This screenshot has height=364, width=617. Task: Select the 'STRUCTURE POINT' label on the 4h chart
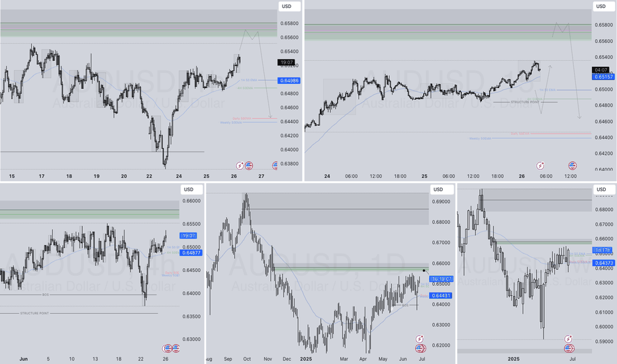coord(34,313)
